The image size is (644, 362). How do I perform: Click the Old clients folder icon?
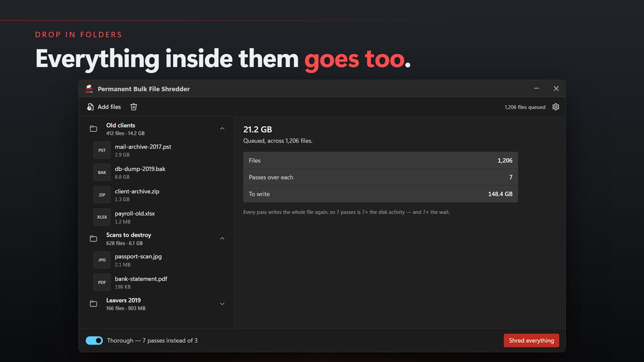(x=93, y=129)
